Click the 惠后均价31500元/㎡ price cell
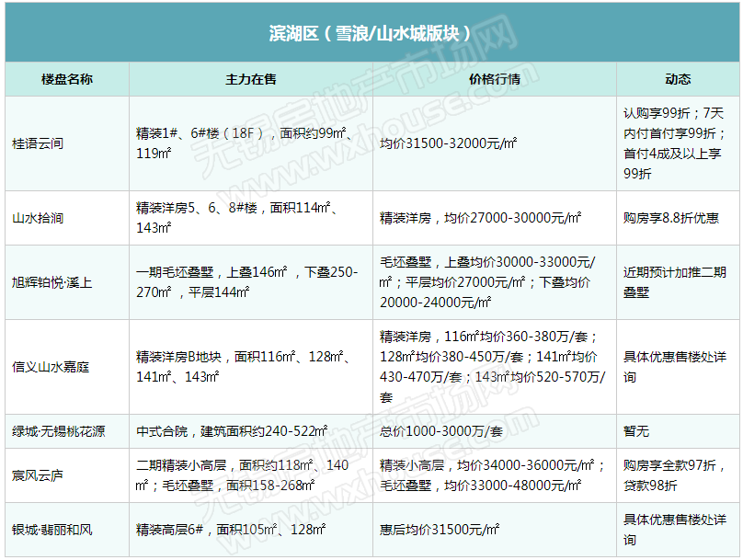743x560 pixels. pyautogui.click(x=440, y=530)
